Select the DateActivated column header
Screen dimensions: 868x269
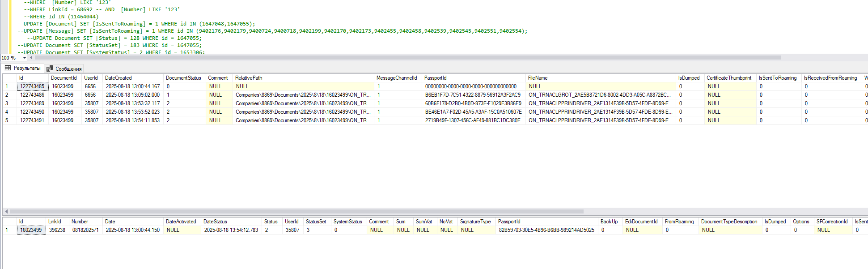click(x=182, y=222)
